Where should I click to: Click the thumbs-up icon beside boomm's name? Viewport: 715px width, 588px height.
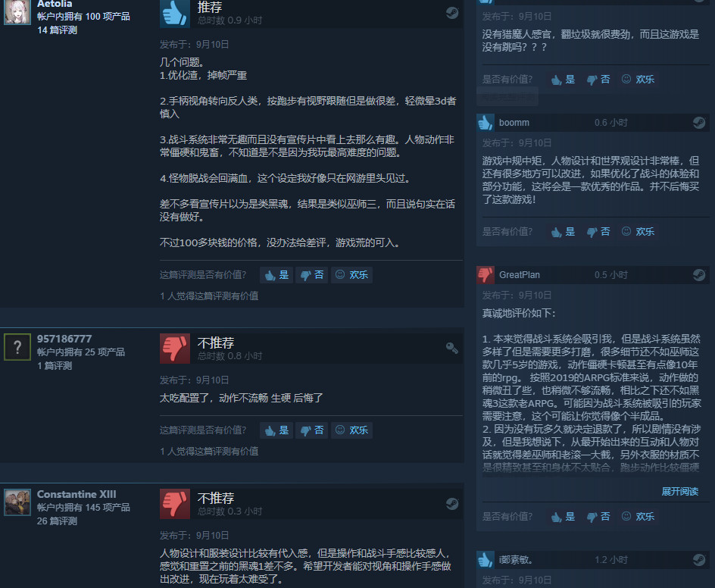pyautogui.click(x=486, y=122)
